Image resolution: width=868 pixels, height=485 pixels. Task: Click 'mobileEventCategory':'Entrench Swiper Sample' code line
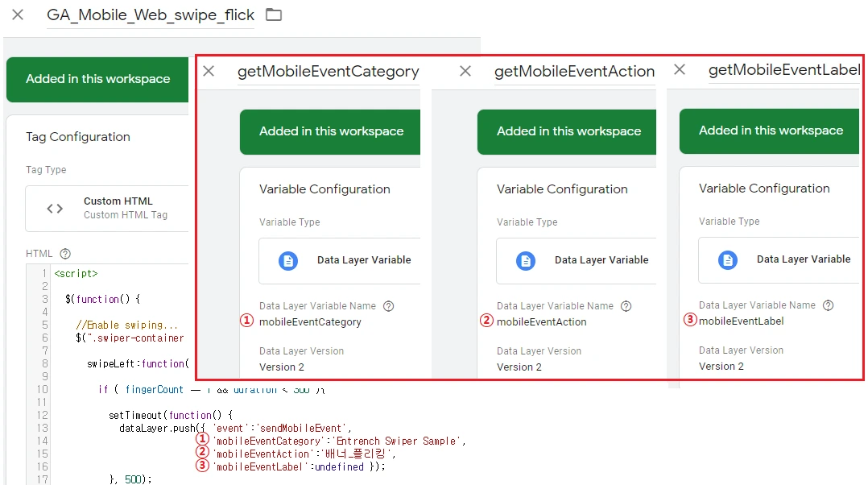click(x=339, y=441)
